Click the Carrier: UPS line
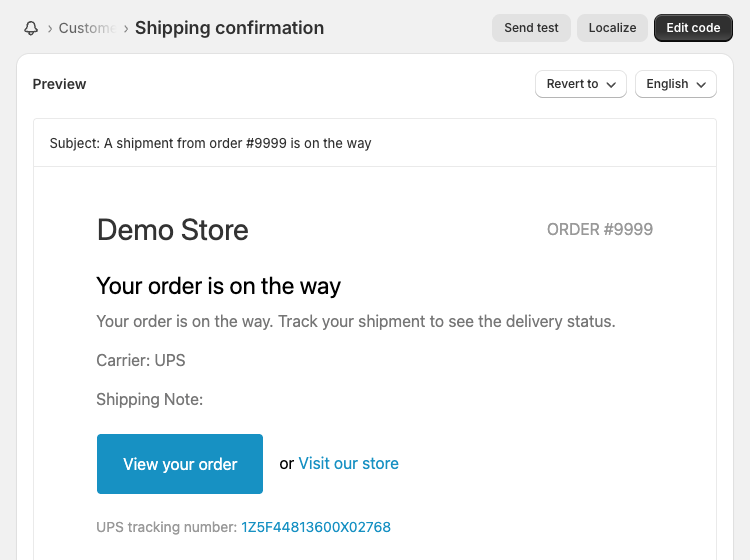The height and width of the screenshot is (560, 750). tap(140, 360)
